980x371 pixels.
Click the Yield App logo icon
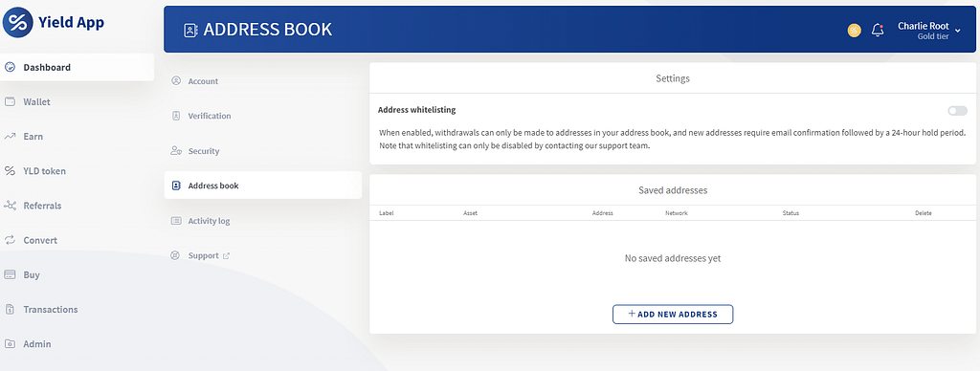pos(17,23)
